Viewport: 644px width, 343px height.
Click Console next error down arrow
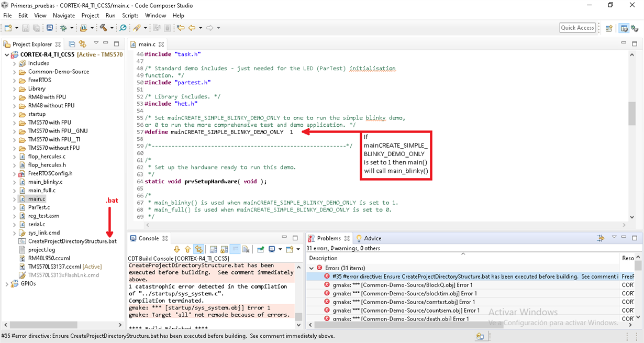pos(177,249)
